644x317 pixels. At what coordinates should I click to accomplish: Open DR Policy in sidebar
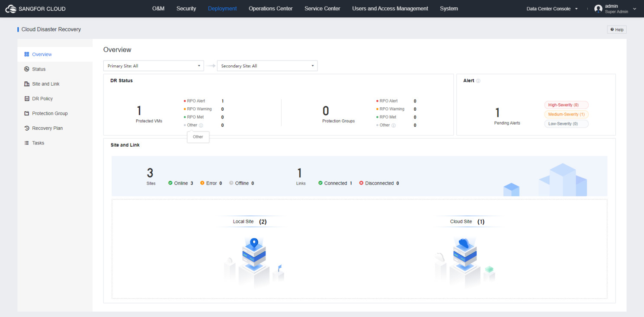click(x=55, y=99)
